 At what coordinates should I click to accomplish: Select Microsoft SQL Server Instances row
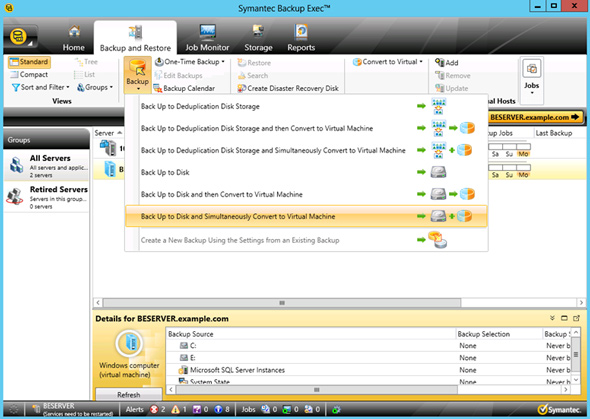coord(369,370)
